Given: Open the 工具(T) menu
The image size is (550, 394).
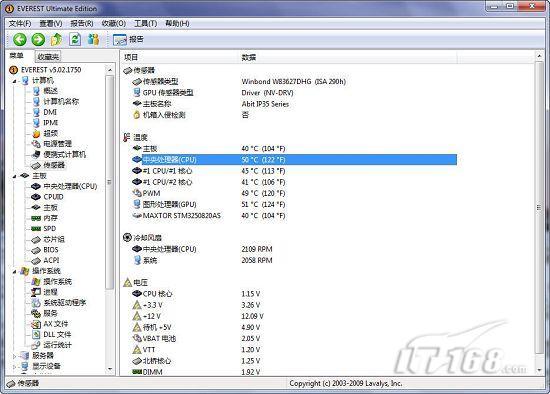Looking at the screenshot, I should (145, 24).
